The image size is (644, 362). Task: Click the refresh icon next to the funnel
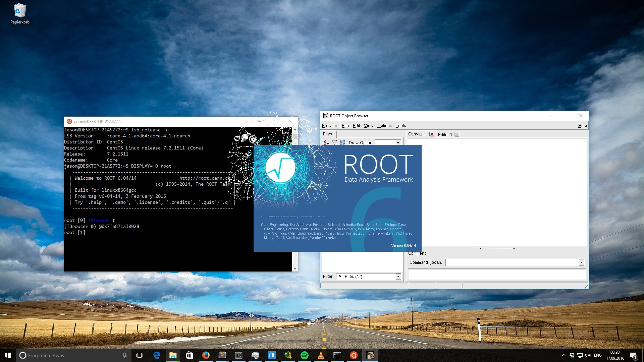pyautogui.click(x=342, y=142)
